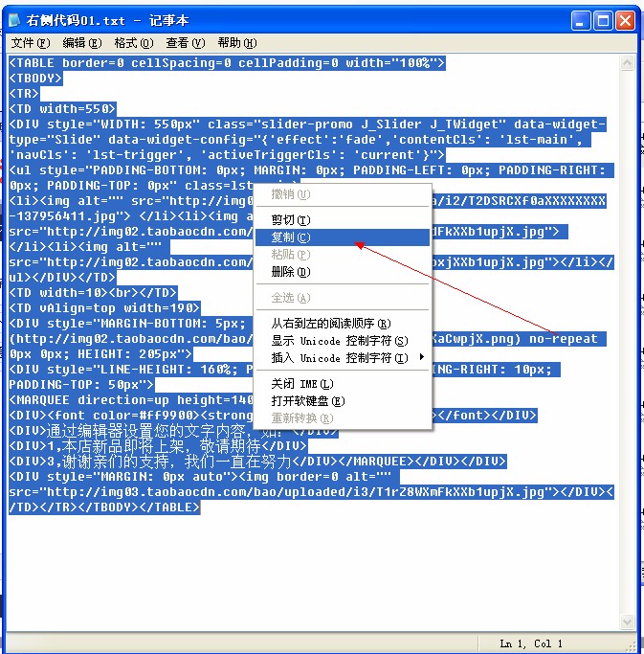The height and width of the screenshot is (654, 644).
Task: Choose 全选(A) in the context menu
Action: [x=343, y=298]
